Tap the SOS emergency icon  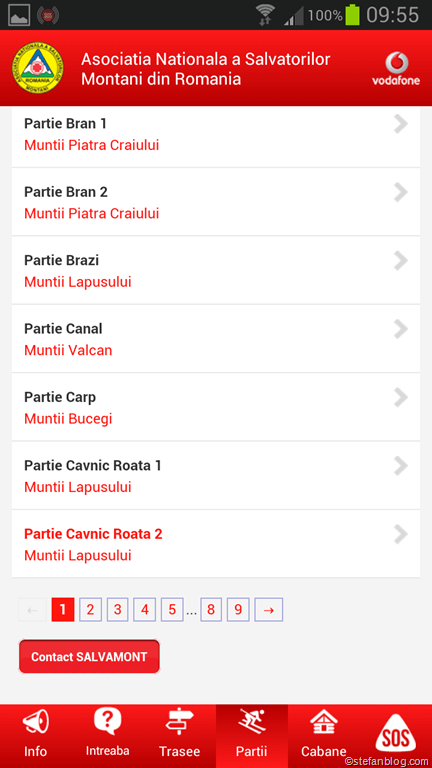click(396, 734)
